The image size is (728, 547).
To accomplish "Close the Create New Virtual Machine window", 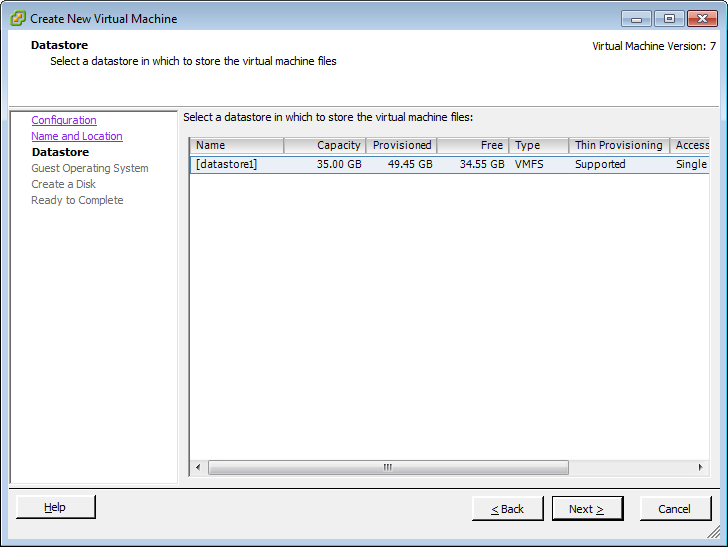I will (703, 19).
